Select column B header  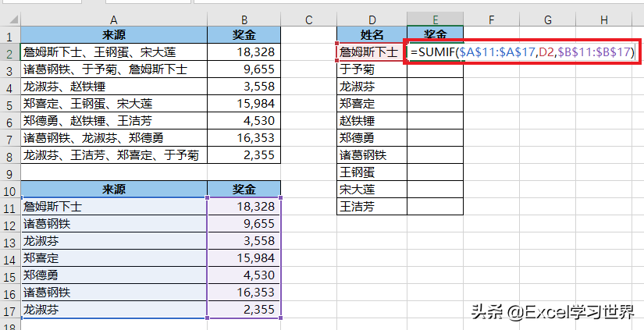pyautogui.click(x=244, y=20)
